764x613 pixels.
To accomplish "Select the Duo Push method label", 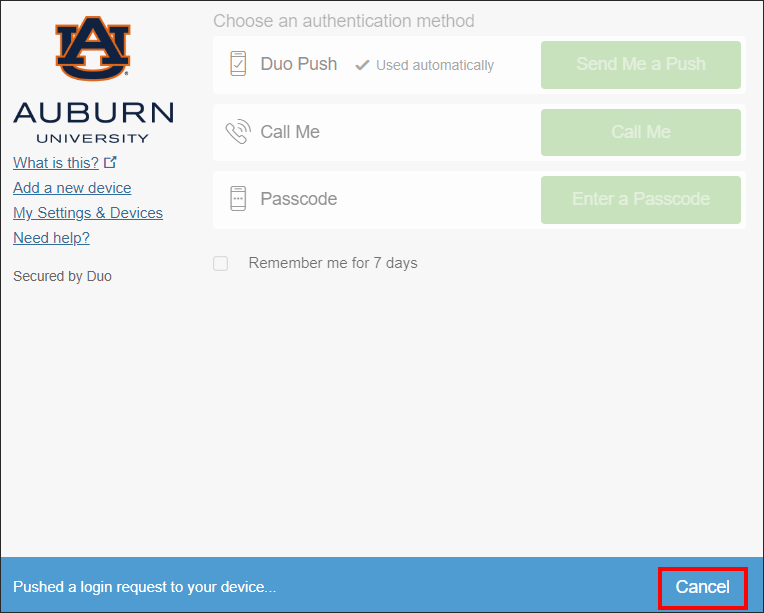I will pos(299,64).
